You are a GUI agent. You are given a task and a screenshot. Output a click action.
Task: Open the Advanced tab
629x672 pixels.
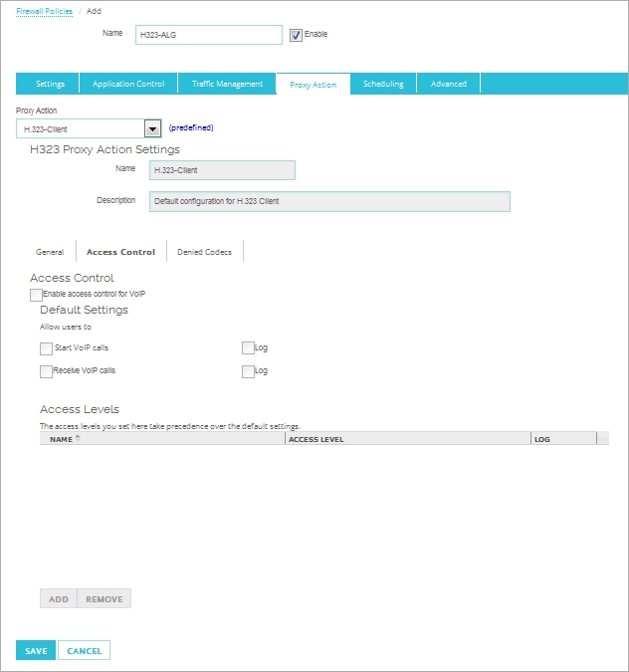[x=448, y=85]
